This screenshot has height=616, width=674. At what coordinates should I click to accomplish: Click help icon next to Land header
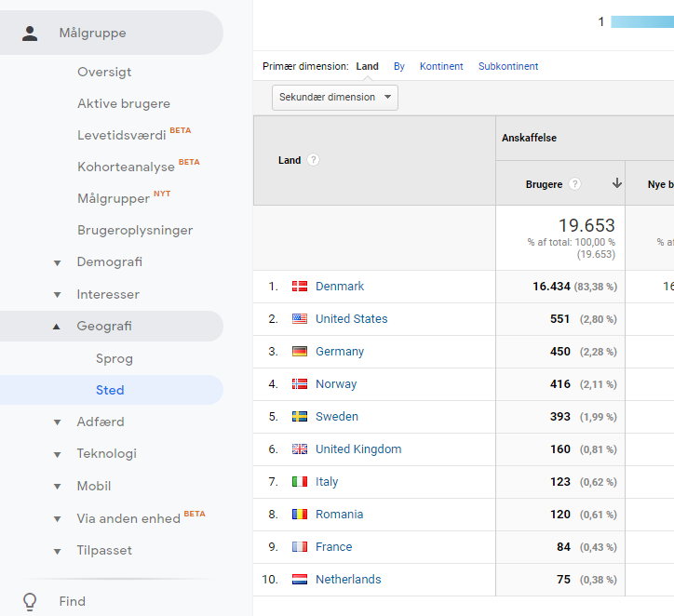coord(314,160)
